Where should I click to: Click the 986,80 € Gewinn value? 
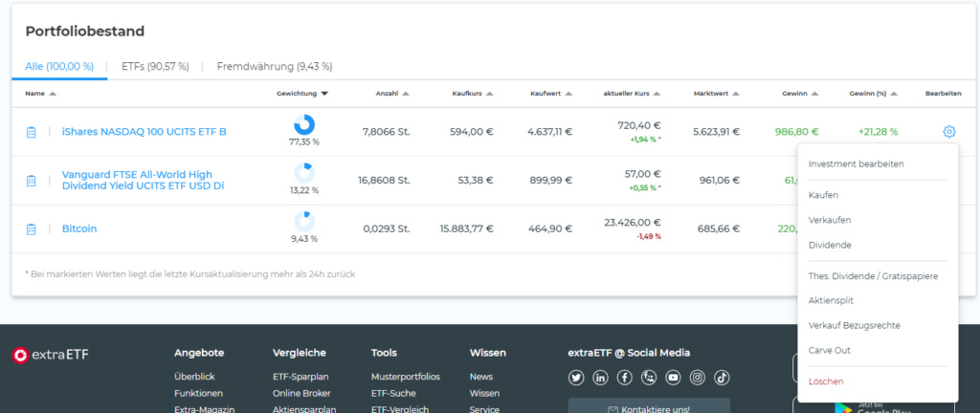click(x=797, y=132)
